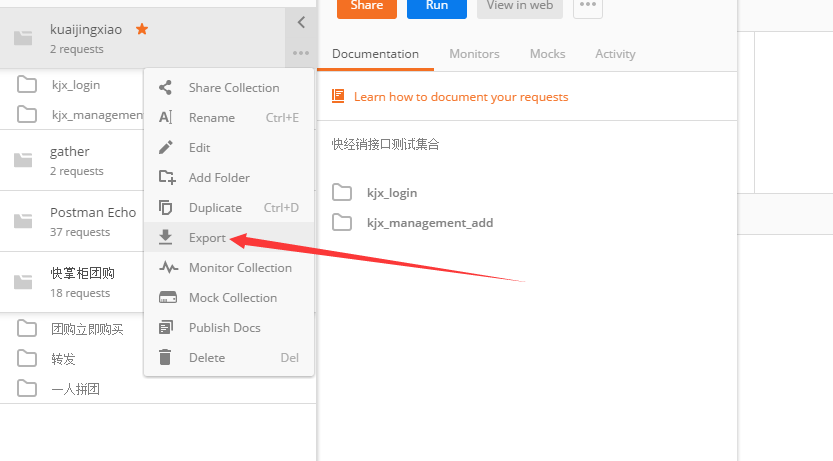The image size is (833, 461).
Task: Switch to the Mocks tab
Action: [547, 54]
